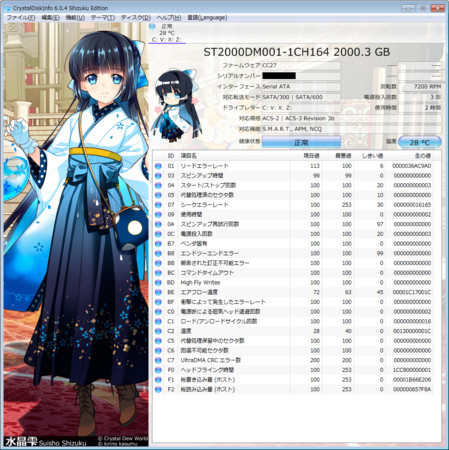Click the Crystal Dew World copyright text
Image resolution: width=449 pixels, height=450 pixels.
(123, 439)
